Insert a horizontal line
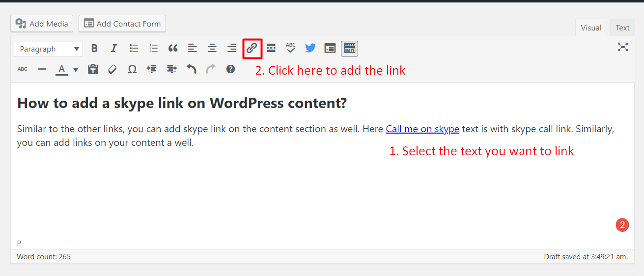 42,69
